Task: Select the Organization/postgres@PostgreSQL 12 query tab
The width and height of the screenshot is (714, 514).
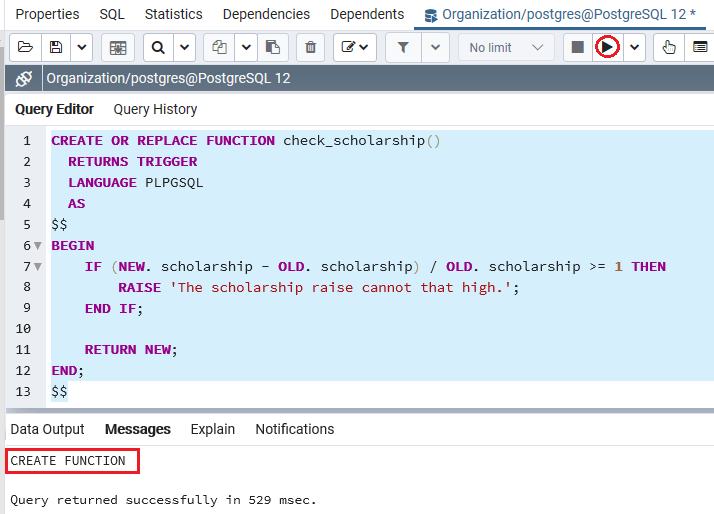Action: pyautogui.click(x=560, y=15)
